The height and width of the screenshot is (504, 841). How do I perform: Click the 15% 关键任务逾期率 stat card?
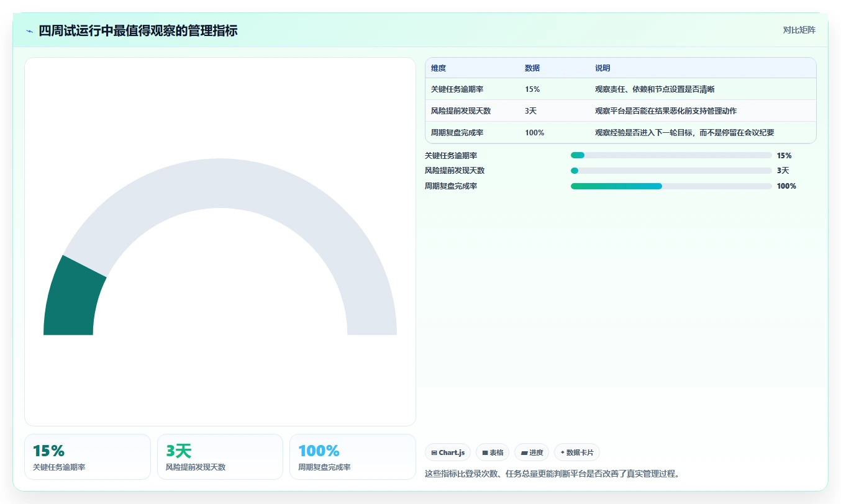[x=88, y=457]
